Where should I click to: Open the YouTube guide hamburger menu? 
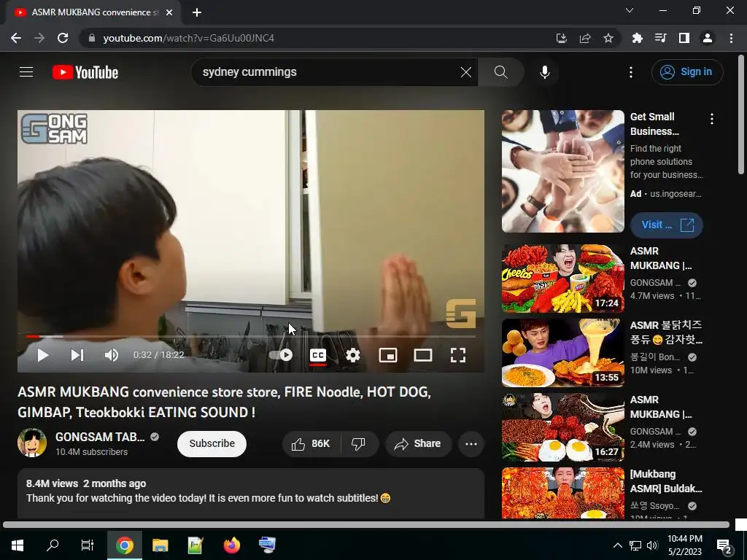pos(26,72)
